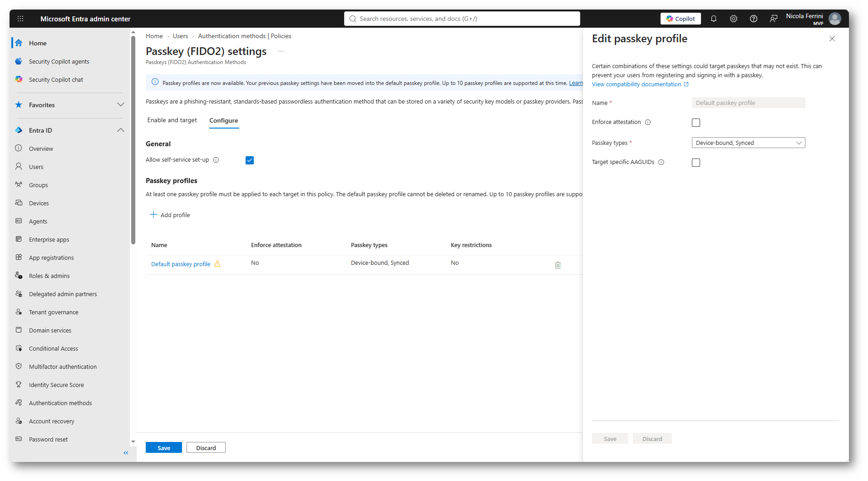
Task: Save the passkey settings with blue Save
Action: pos(164,447)
